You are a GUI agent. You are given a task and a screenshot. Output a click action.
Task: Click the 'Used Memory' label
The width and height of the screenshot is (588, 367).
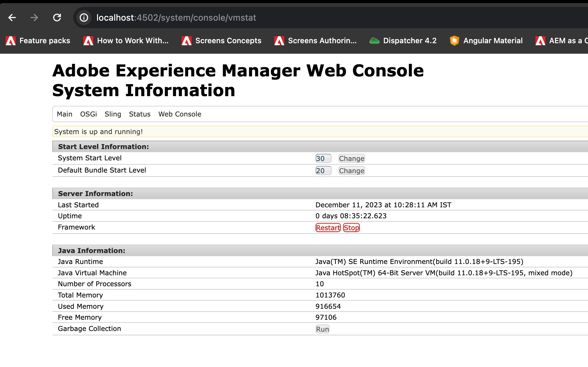point(81,307)
